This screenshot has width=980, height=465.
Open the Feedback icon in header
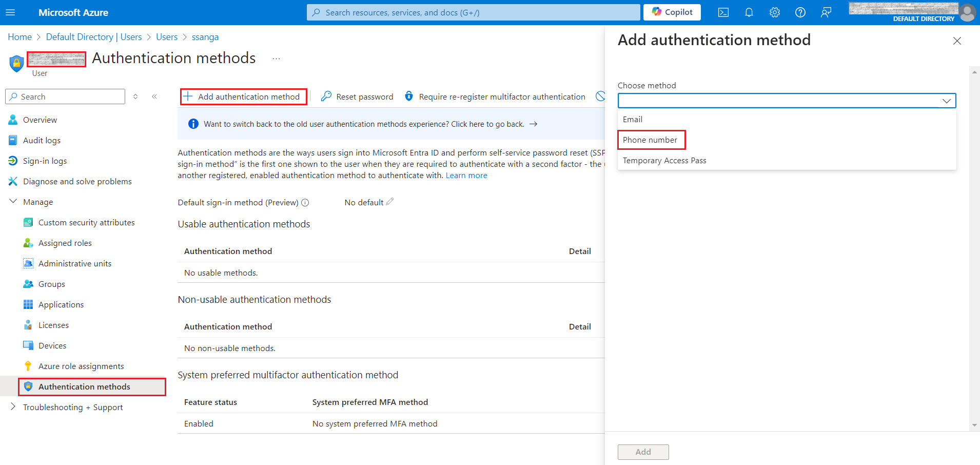point(826,12)
